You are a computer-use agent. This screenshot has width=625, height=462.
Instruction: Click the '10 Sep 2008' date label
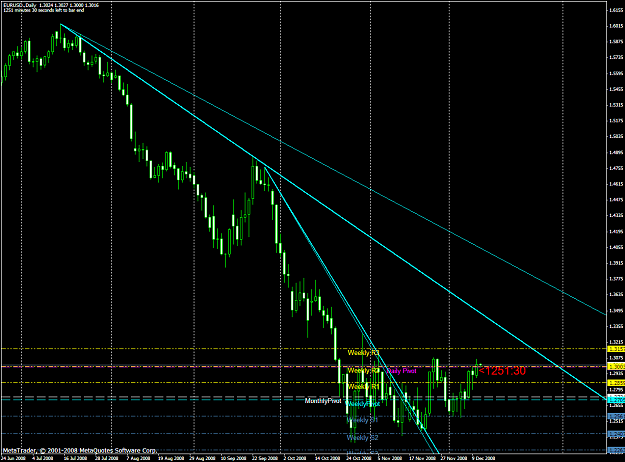[x=233, y=458]
